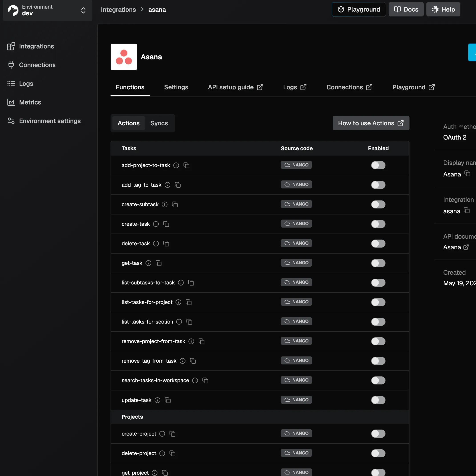Viewport: 476px width, 476px height.
Task: Click the Asana logo thumbnail
Action: [124, 57]
